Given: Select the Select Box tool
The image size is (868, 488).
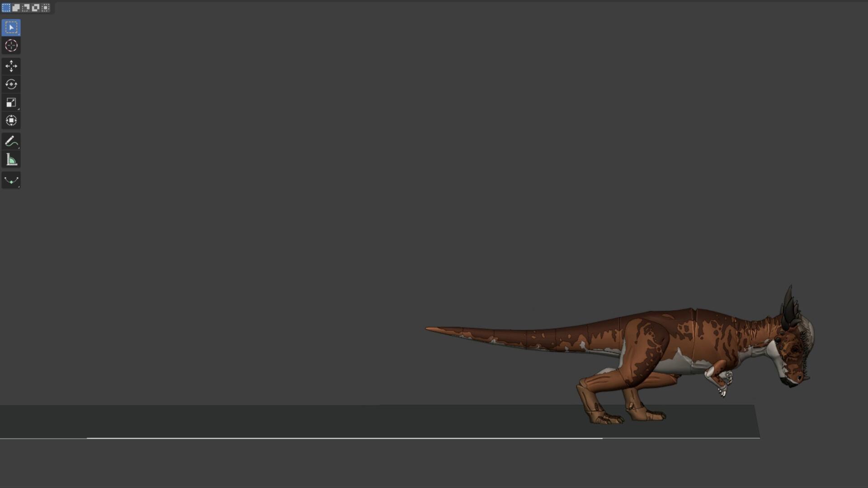Looking at the screenshot, I should click(x=11, y=28).
